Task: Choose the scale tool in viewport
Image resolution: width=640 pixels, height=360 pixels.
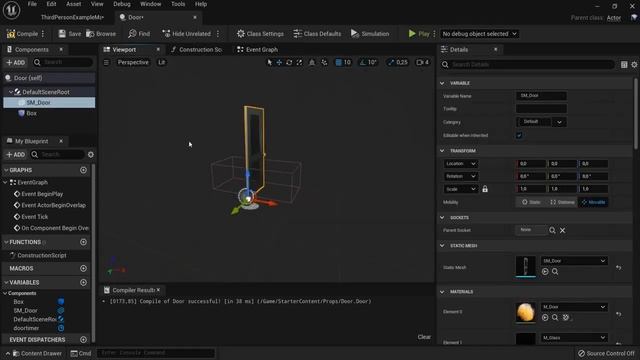Action: (299, 62)
